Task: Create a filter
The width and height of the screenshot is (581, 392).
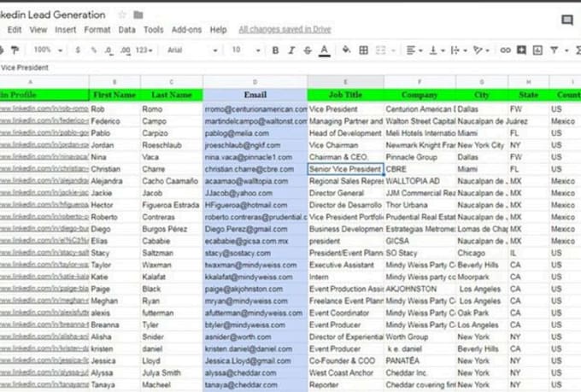Action: pos(554,50)
